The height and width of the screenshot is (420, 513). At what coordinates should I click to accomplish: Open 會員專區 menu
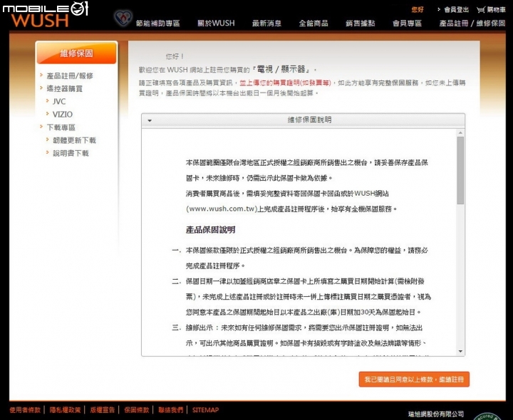click(x=407, y=23)
